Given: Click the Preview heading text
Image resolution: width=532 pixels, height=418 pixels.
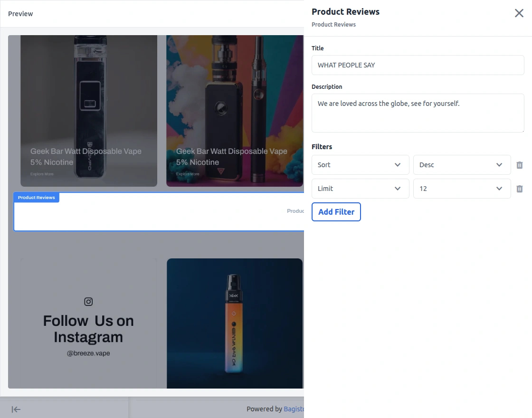Looking at the screenshot, I should [20, 14].
